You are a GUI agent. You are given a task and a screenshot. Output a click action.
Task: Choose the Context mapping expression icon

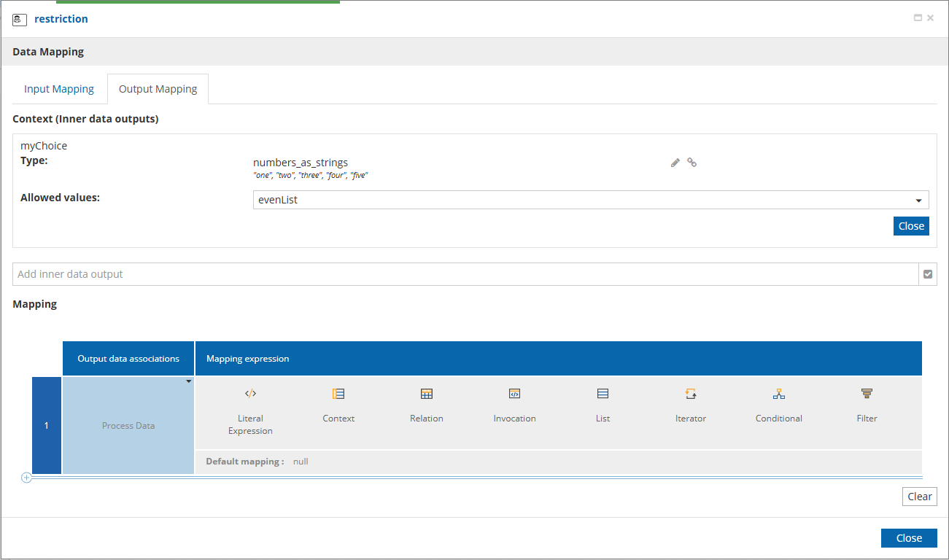[338, 394]
